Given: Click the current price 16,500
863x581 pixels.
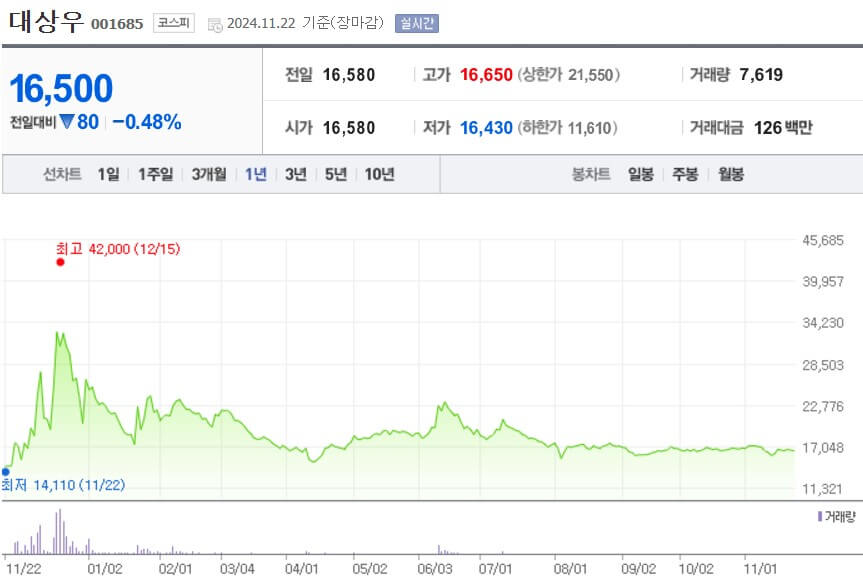Looking at the screenshot, I should [x=61, y=89].
